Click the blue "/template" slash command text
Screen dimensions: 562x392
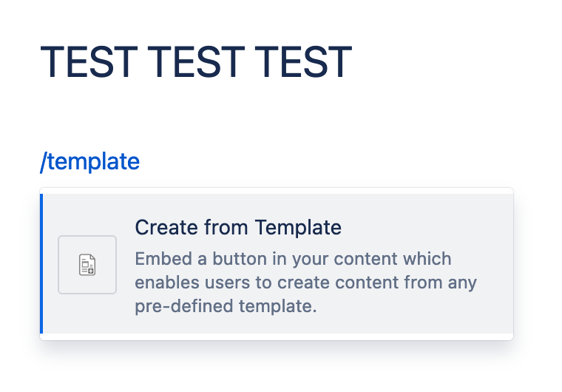tap(89, 161)
